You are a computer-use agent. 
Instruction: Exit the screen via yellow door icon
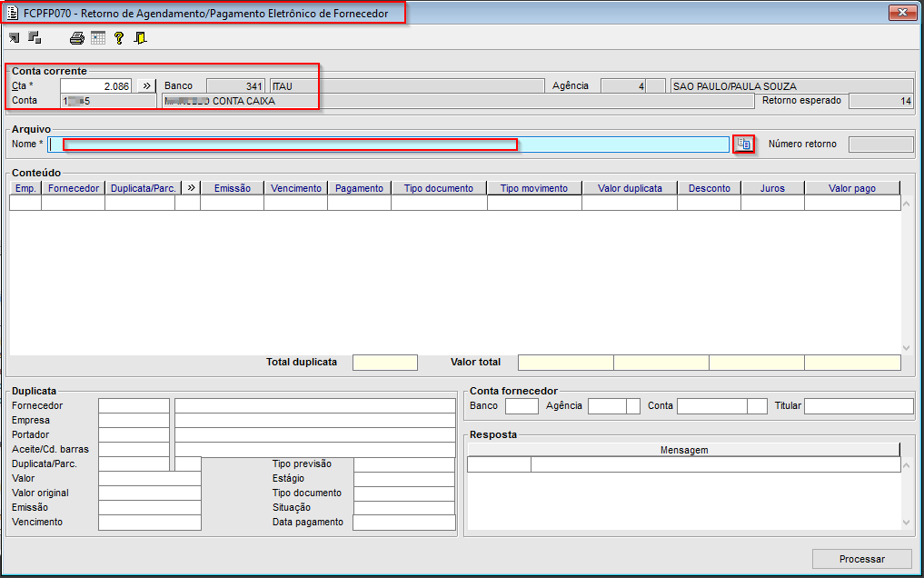pyautogui.click(x=140, y=38)
